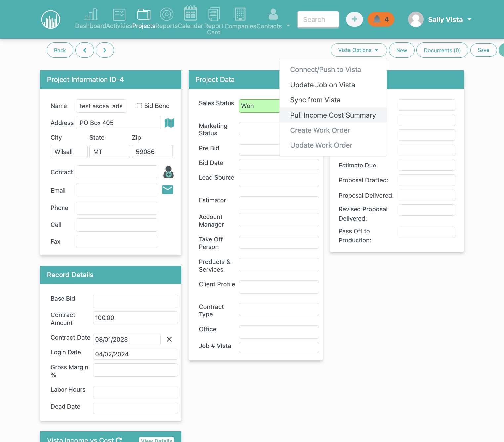504x442 pixels.
Task: Click Pass Off to Production field
Action: tap(427, 232)
